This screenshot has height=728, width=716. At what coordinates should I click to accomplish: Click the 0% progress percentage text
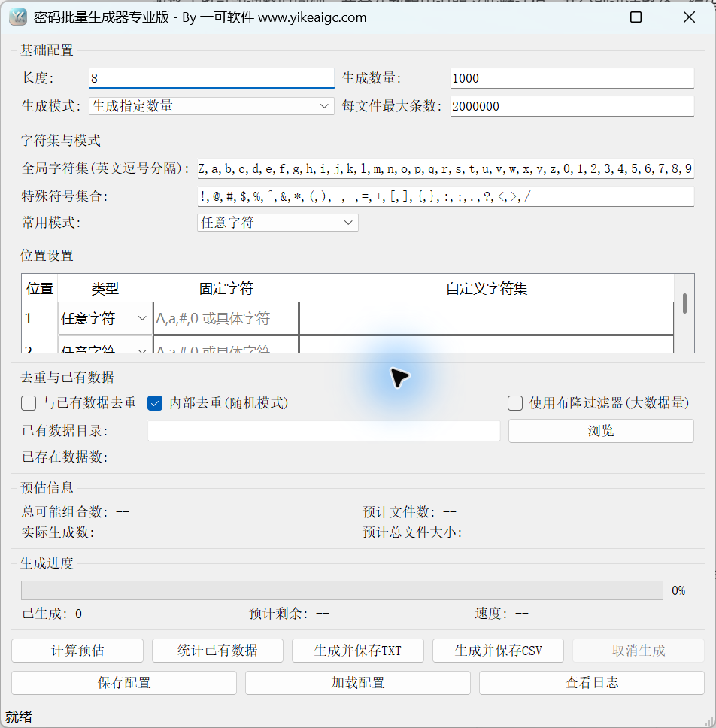pos(678,590)
